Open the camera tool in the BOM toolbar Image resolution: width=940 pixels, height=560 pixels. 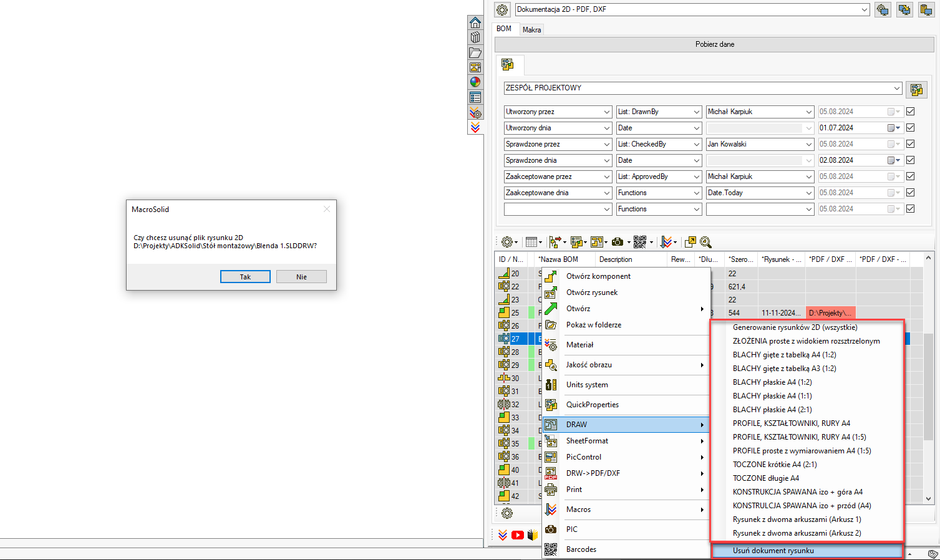(x=618, y=242)
